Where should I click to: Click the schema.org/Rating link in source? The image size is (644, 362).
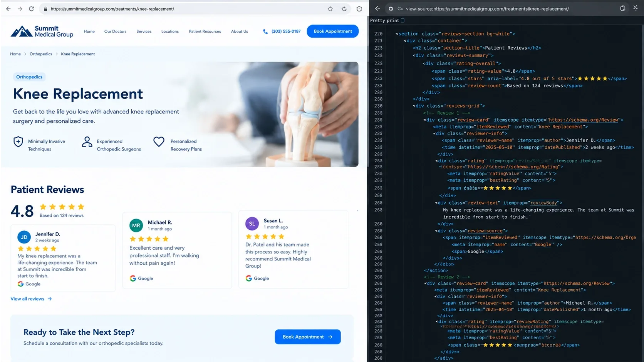coord(513,167)
